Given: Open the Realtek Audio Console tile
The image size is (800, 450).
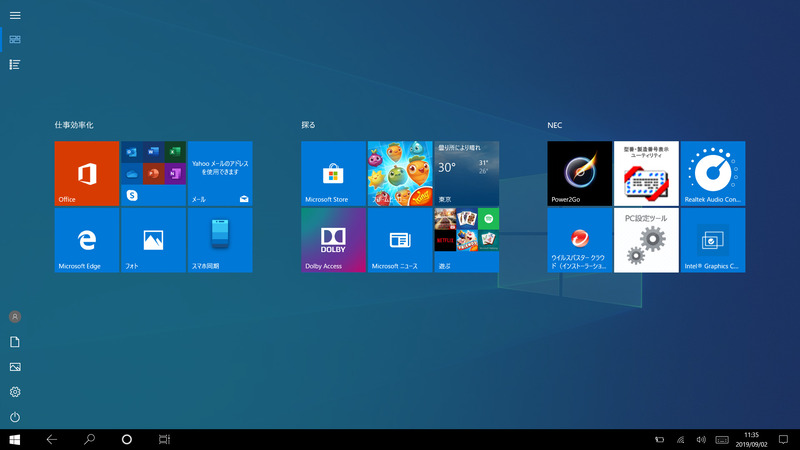Looking at the screenshot, I should (713, 173).
